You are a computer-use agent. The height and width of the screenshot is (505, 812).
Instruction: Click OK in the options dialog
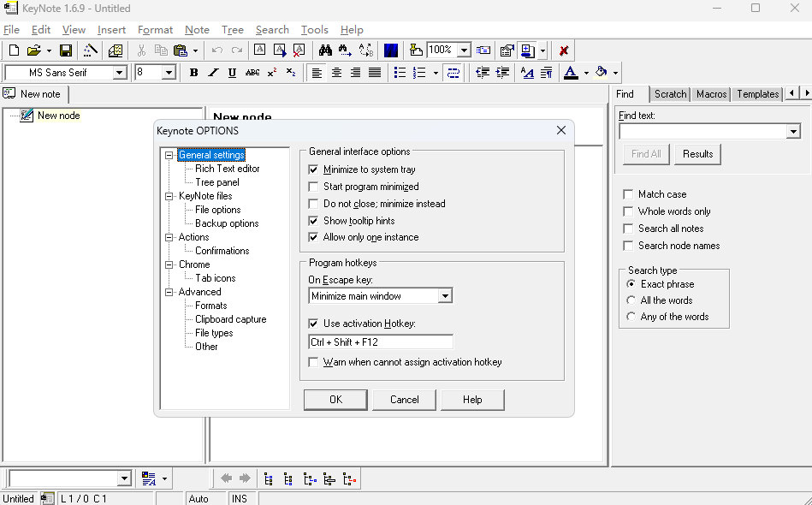click(335, 400)
